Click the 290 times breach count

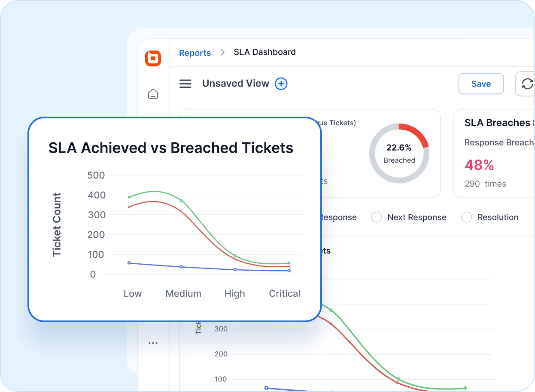tap(485, 184)
